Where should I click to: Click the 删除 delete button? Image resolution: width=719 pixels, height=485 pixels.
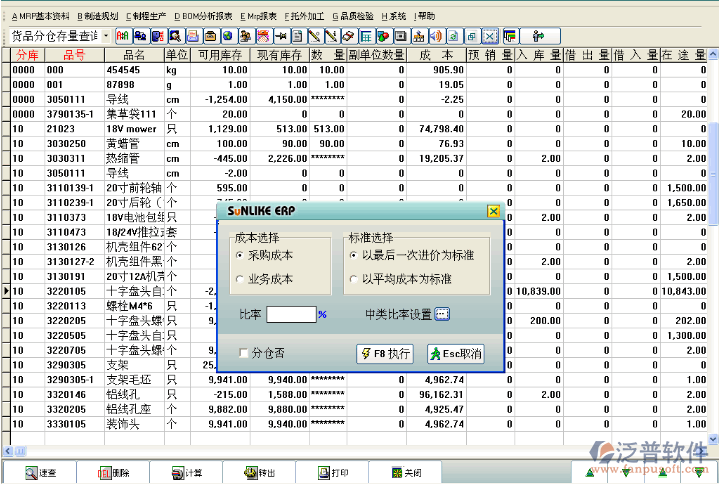pos(114,473)
